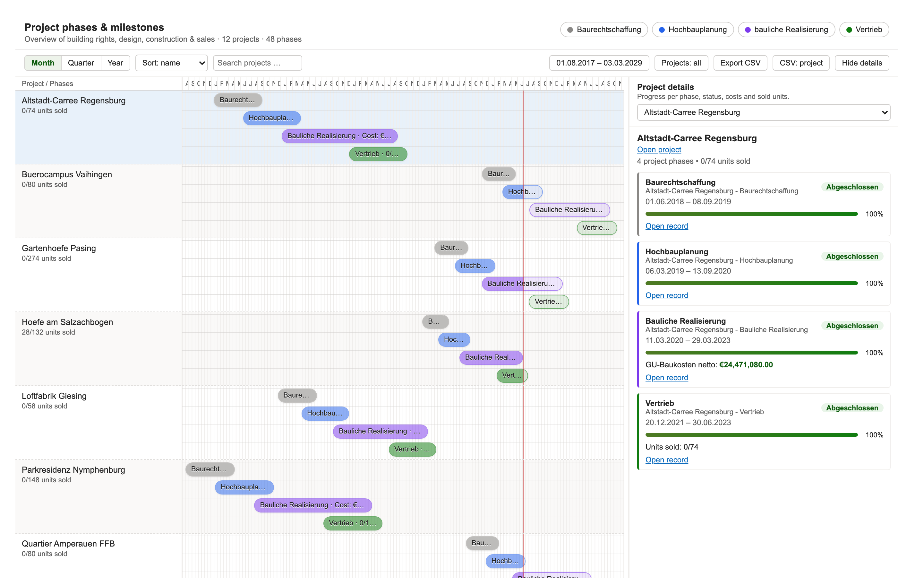Toggle the Hochbauplanung legend filter

pyautogui.click(x=693, y=30)
